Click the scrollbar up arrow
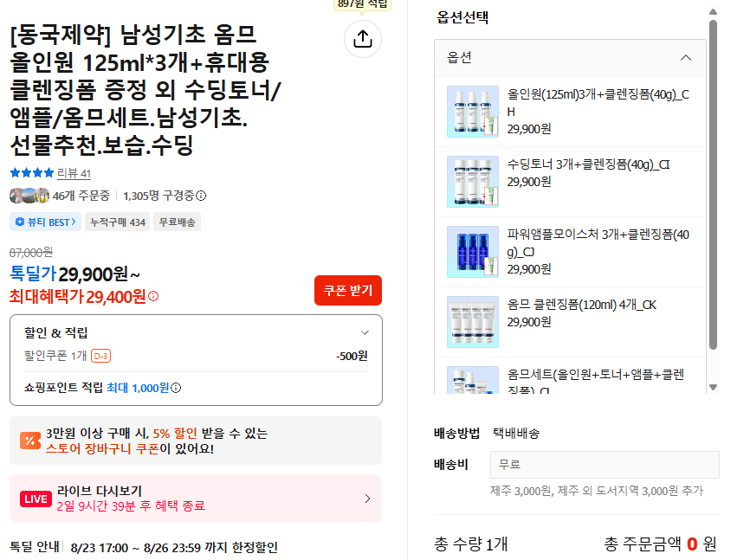Screen dimensions: 737x560 (713, 12)
